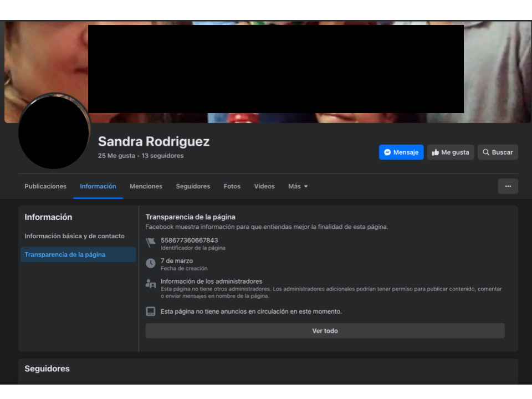Screen dimensions: 532x399
Task: Select Información básica y de contacto
Action: (75, 236)
